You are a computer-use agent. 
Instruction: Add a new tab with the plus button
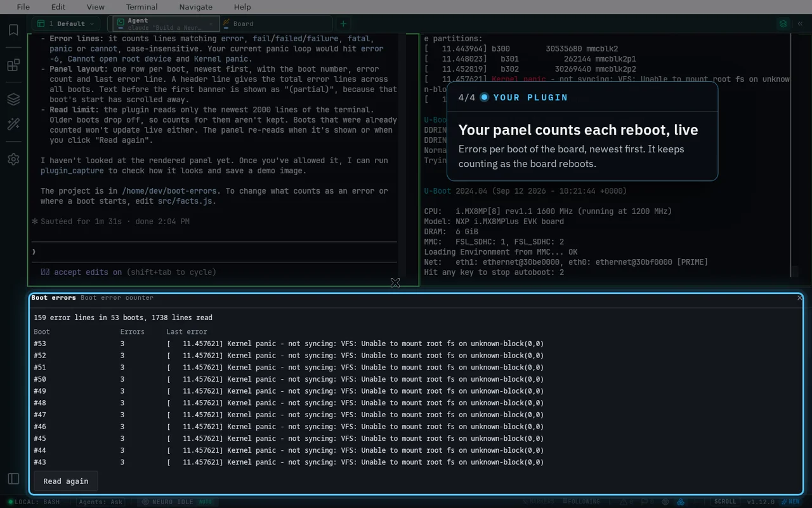343,24
